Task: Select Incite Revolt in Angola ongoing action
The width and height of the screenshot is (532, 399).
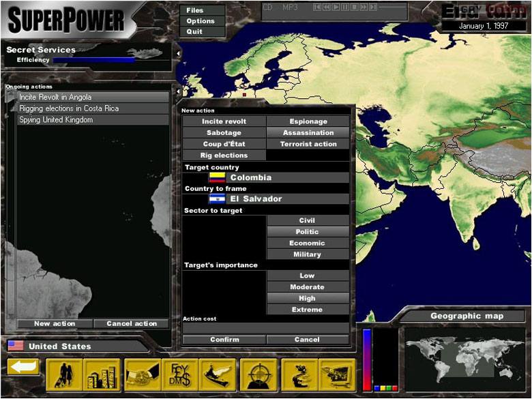Action: [93, 97]
